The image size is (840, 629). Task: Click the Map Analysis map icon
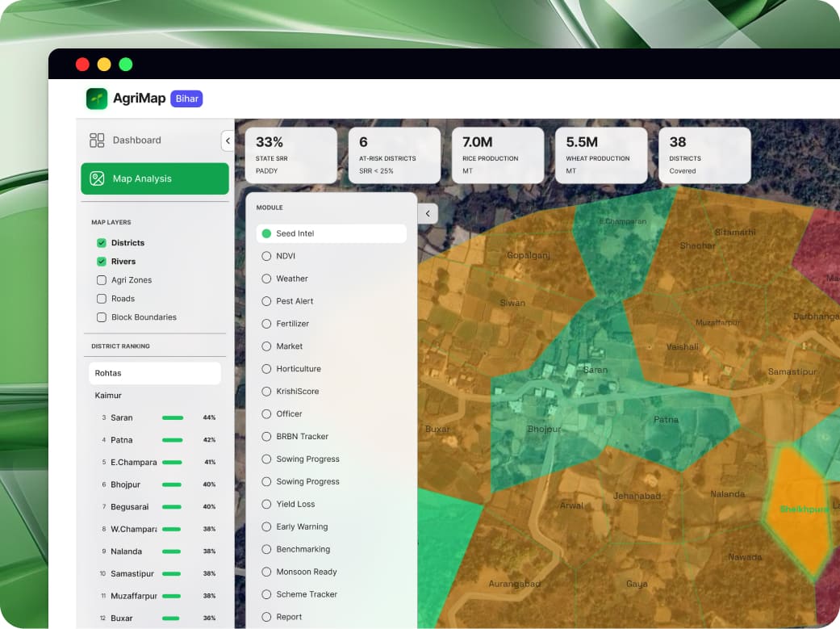pyautogui.click(x=97, y=178)
